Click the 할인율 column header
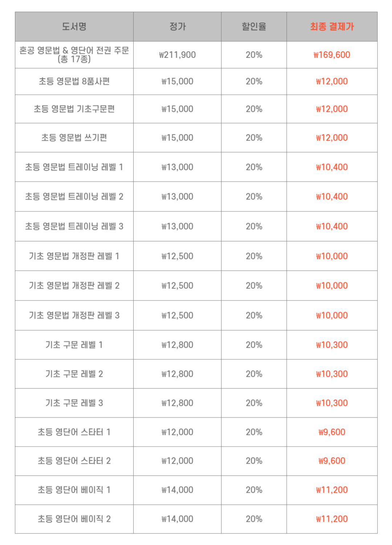This screenshot has height=545, width=392. 254,27
